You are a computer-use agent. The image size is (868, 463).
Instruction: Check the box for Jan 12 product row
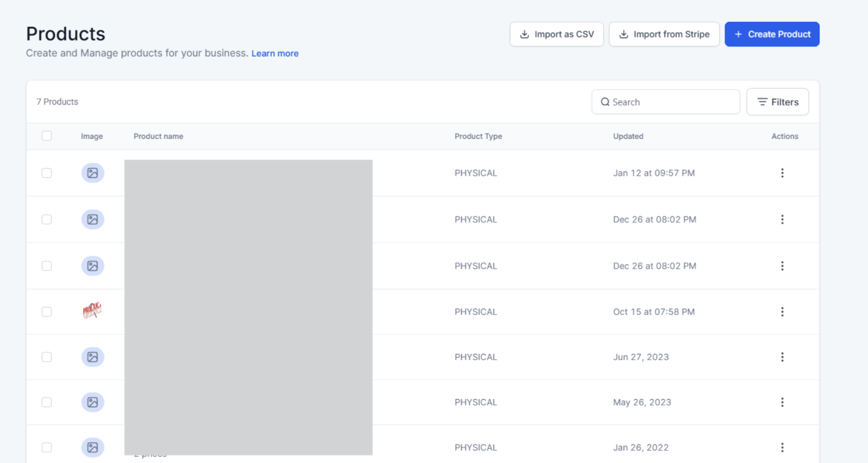[x=47, y=173]
